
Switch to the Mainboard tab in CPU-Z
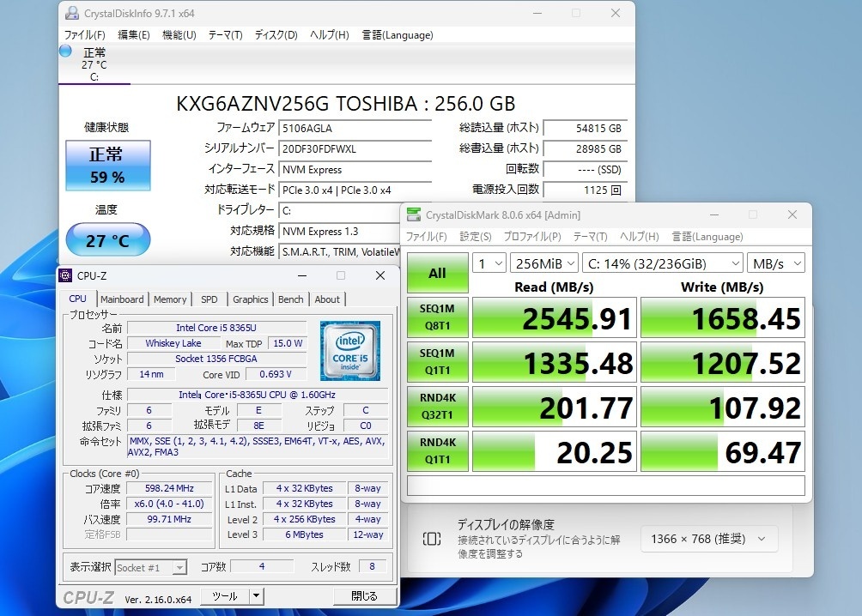122,299
